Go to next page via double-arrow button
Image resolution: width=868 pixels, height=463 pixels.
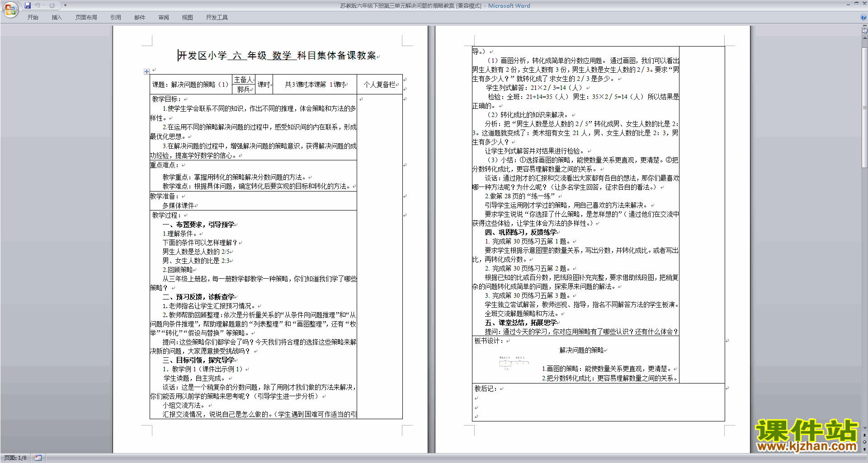coord(865,449)
